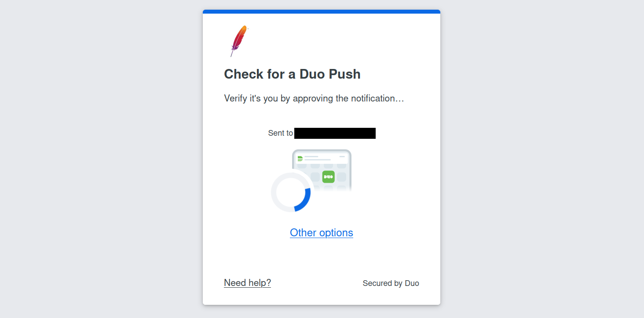Click the gray app tile right of Duo icon
Viewport: 644px width, 318px height.
(x=342, y=177)
